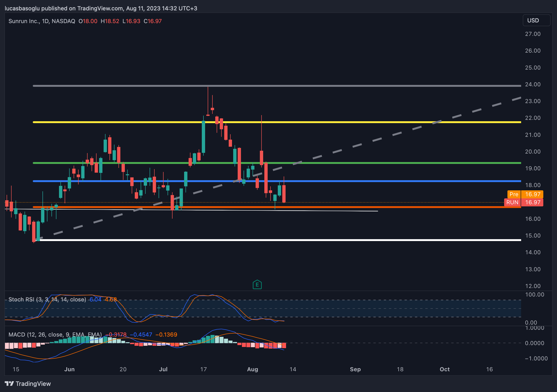Select the MACD (12, 26, close, 9, EMA, EMA) label
Image resolution: width=557 pixels, height=392 pixels.
coord(55,334)
